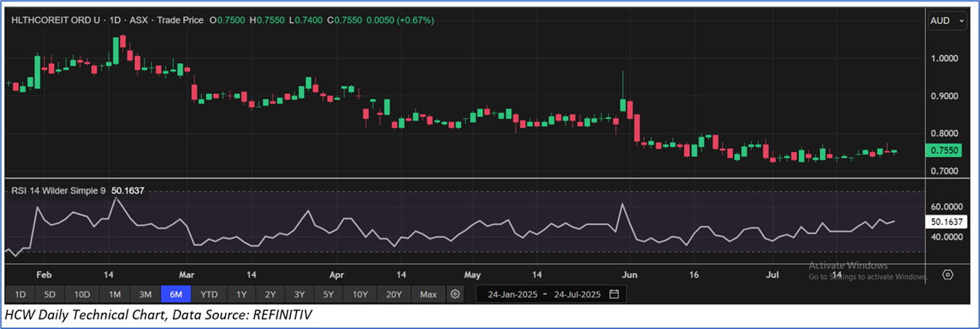Viewport: 980px width, 329px height.
Task: Choose the 3M range button
Action: pyautogui.click(x=145, y=294)
